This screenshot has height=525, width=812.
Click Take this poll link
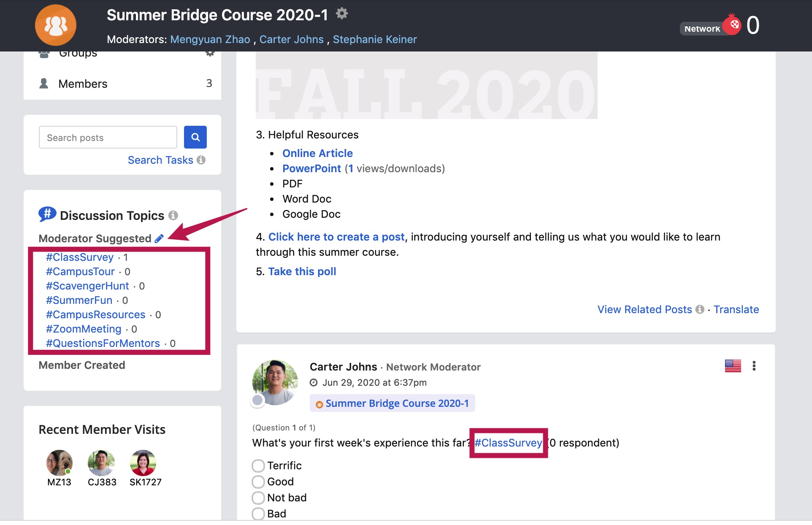pyautogui.click(x=302, y=271)
